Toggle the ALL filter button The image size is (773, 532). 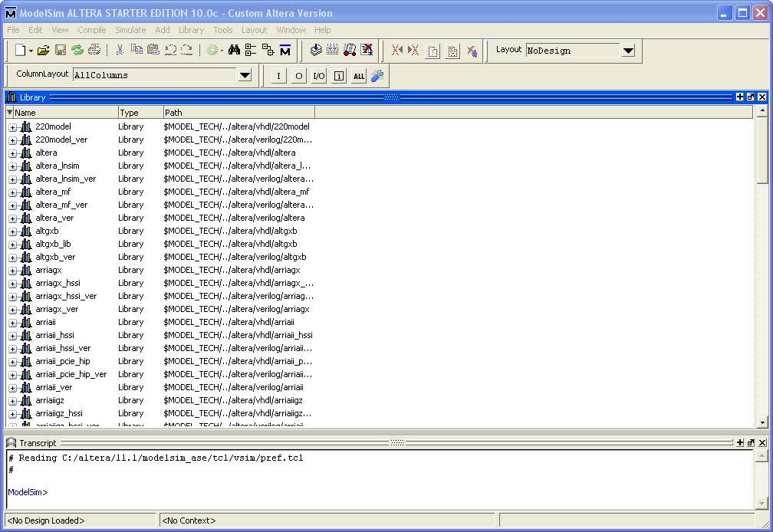tap(359, 76)
